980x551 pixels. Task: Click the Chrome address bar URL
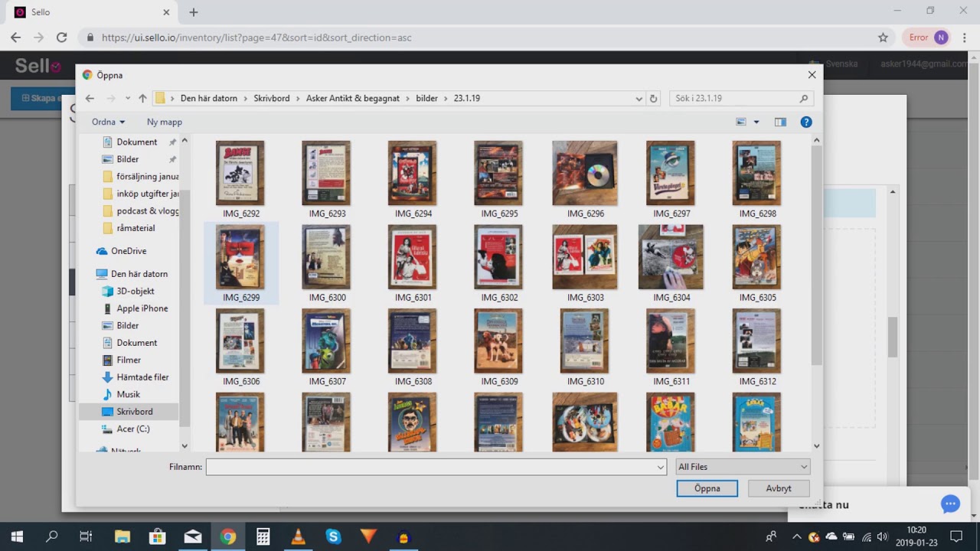tap(256, 37)
